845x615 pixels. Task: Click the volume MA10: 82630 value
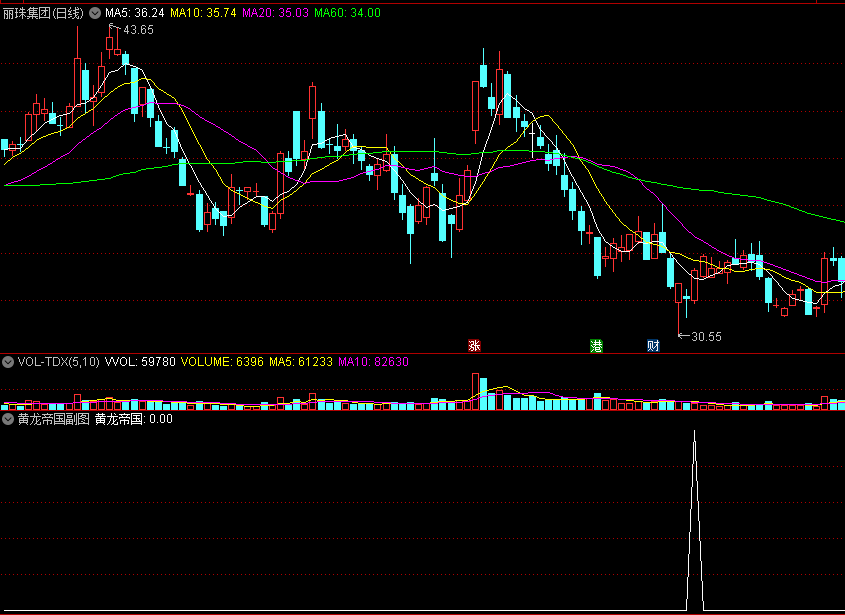373,362
